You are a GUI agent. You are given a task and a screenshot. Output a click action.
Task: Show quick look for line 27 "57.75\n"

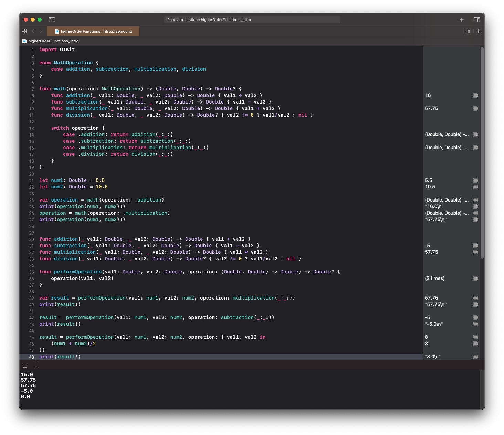475,219
